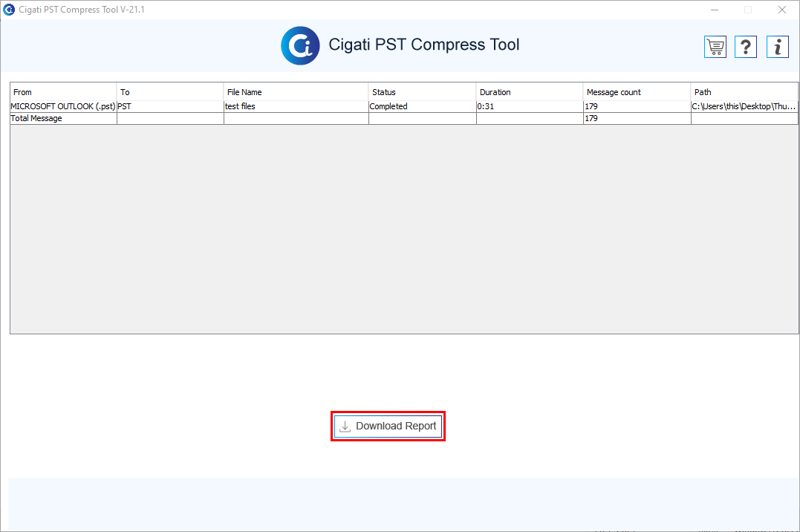Minimize the Cigati PST Compress Tool window
This screenshot has width=800, height=532.
(715, 10)
